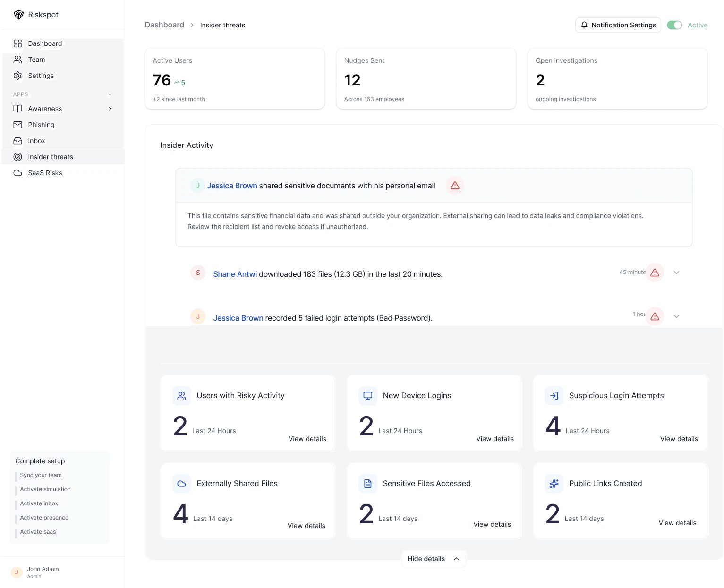The image size is (724, 588).
Task: Click the Insider threats target icon
Action: [x=18, y=157]
